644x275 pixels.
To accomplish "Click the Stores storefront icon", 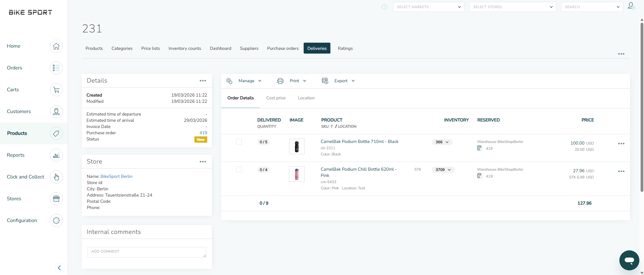I will pos(56,199).
